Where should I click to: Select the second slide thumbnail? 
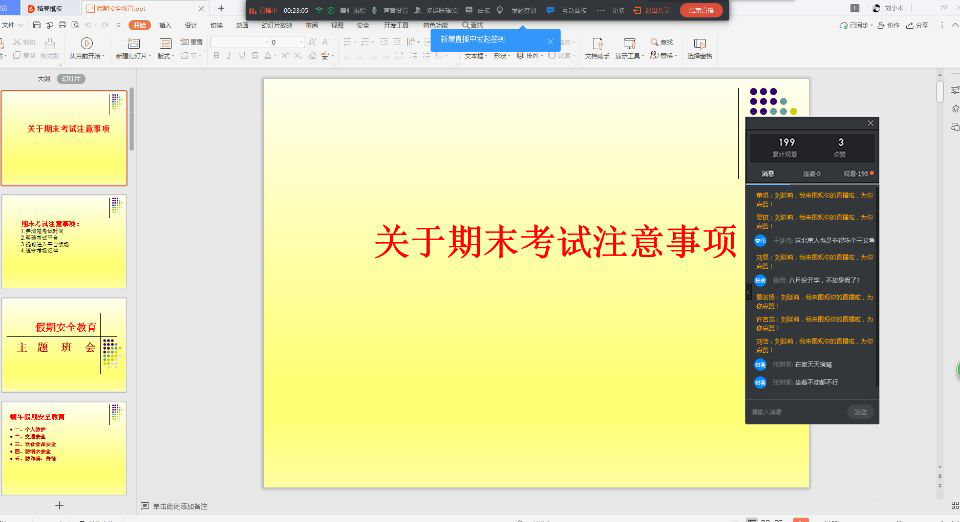click(64, 241)
